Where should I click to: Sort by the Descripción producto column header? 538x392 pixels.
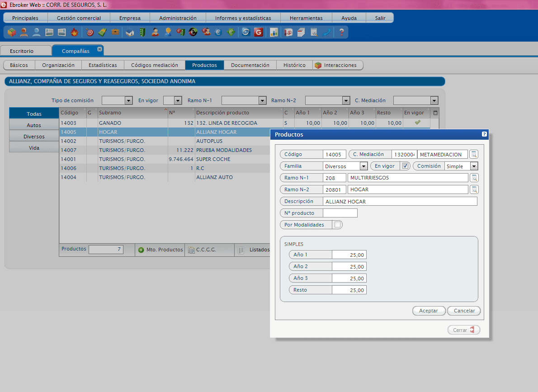(x=239, y=113)
